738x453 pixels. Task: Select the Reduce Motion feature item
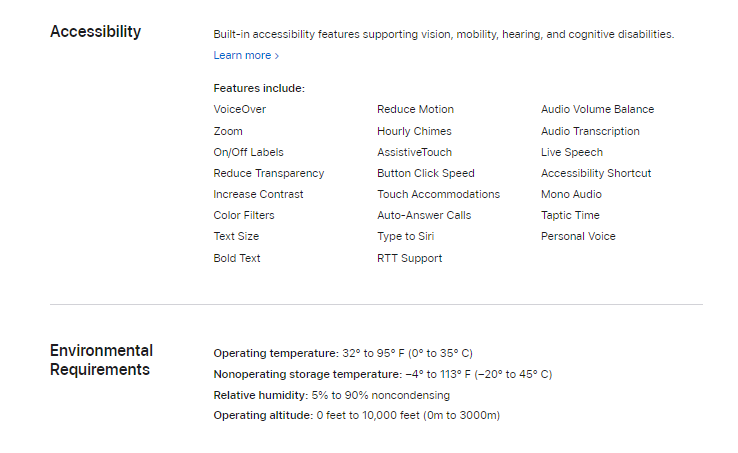[415, 109]
